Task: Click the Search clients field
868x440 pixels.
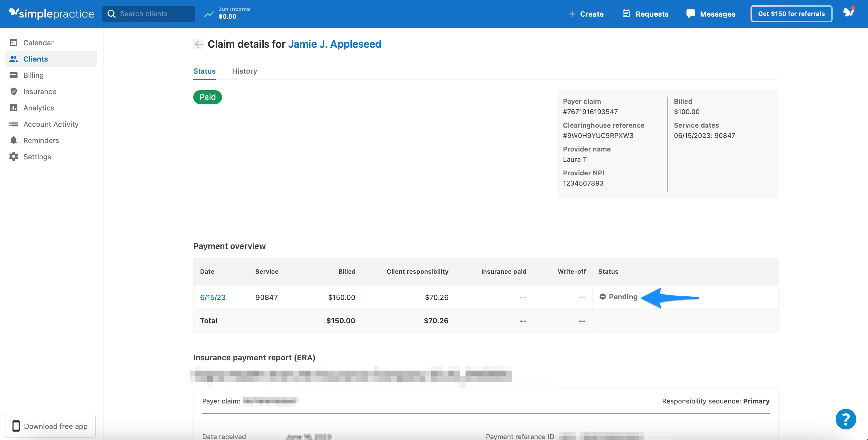Action: (148, 14)
